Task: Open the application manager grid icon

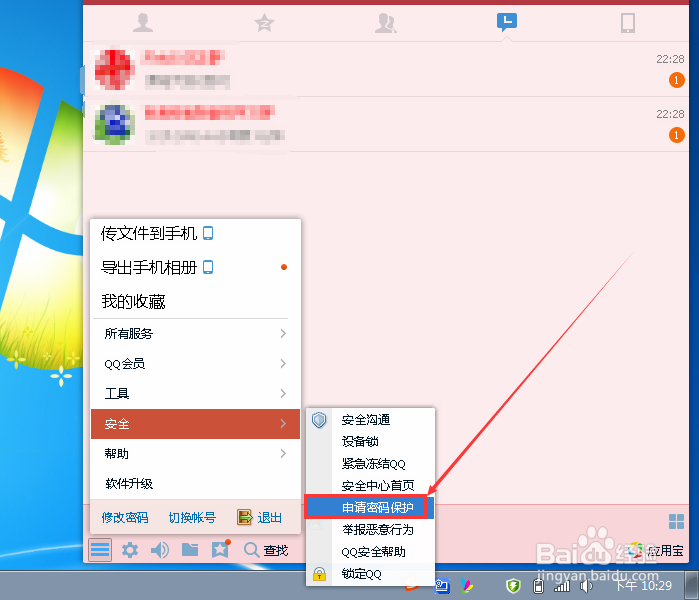Action: coord(676,521)
